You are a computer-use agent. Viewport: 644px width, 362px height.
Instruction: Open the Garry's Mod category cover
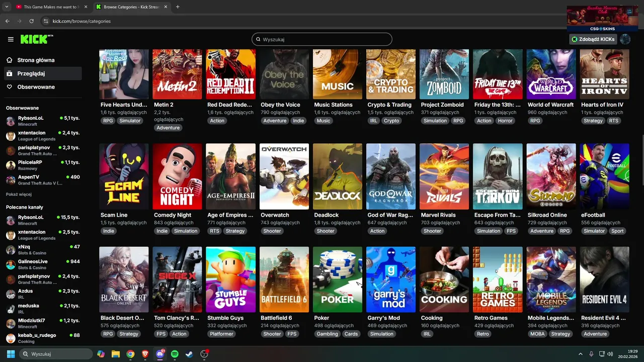click(x=391, y=280)
